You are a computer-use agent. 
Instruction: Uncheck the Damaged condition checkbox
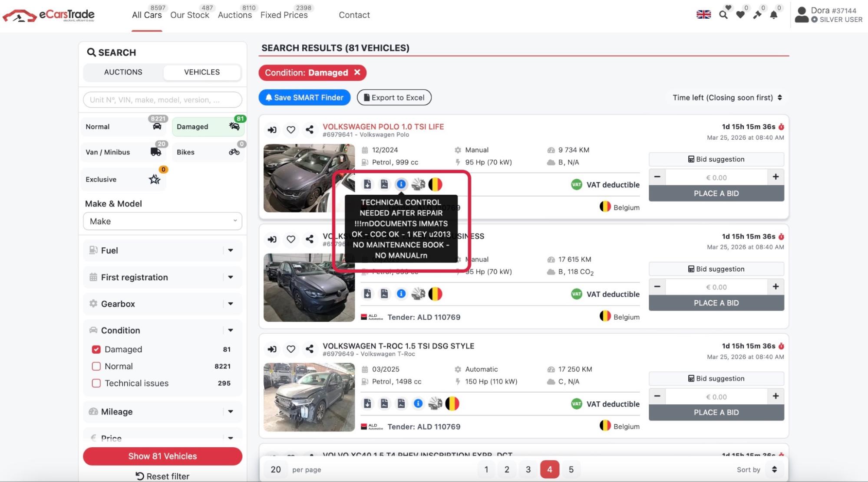(96, 349)
